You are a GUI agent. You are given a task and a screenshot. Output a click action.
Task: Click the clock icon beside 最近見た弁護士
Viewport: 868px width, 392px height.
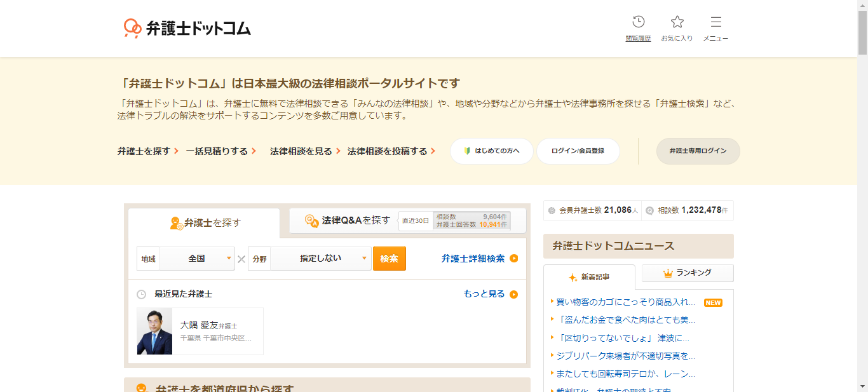(142, 294)
